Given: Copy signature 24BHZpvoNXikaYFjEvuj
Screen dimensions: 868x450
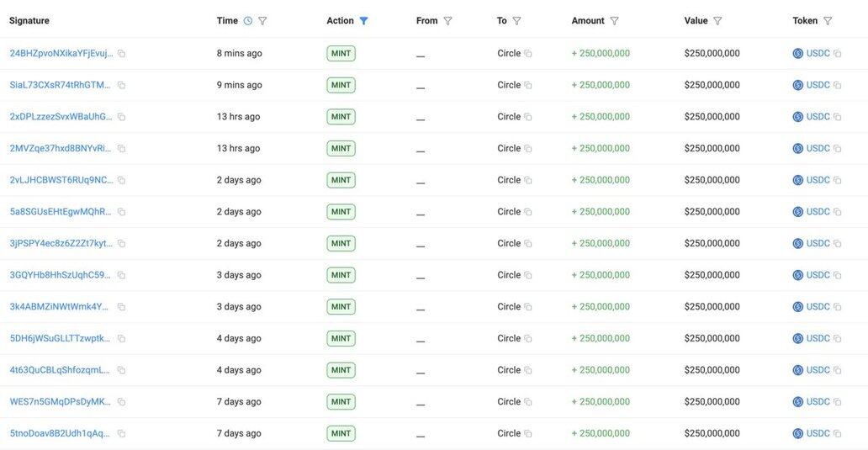Looking at the screenshot, I should [x=121, y=54].
